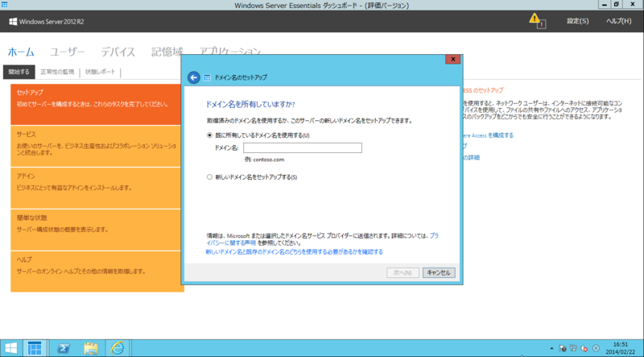Click the dashboard app icon in title bar
Viewport: 644px width, 357px height.
pyautogui.click(x=5, y=5)
